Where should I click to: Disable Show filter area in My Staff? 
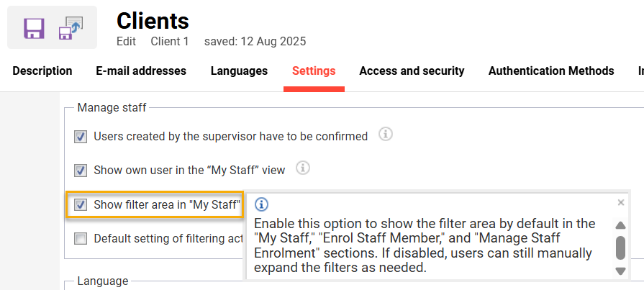pos(81,204)
